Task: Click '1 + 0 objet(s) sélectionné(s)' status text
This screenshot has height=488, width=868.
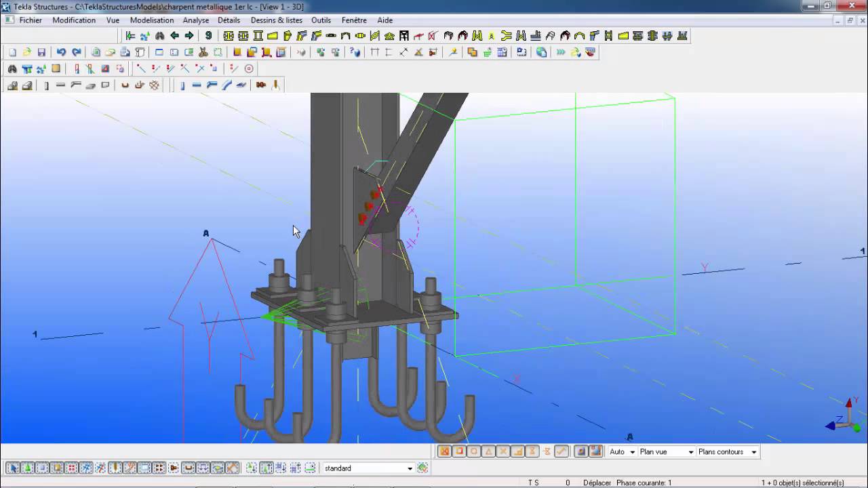Action: pyautogui.click(x=802, y=483)
